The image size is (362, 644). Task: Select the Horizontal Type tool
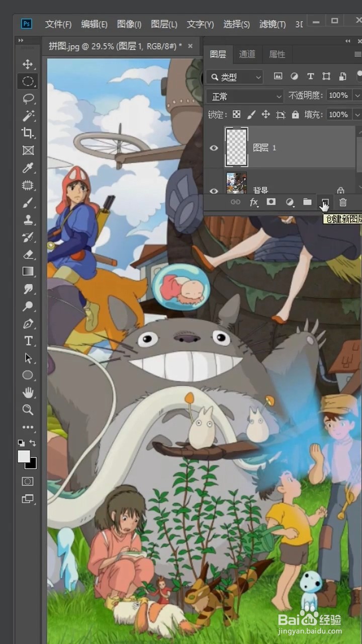click(x=28, y=341)
